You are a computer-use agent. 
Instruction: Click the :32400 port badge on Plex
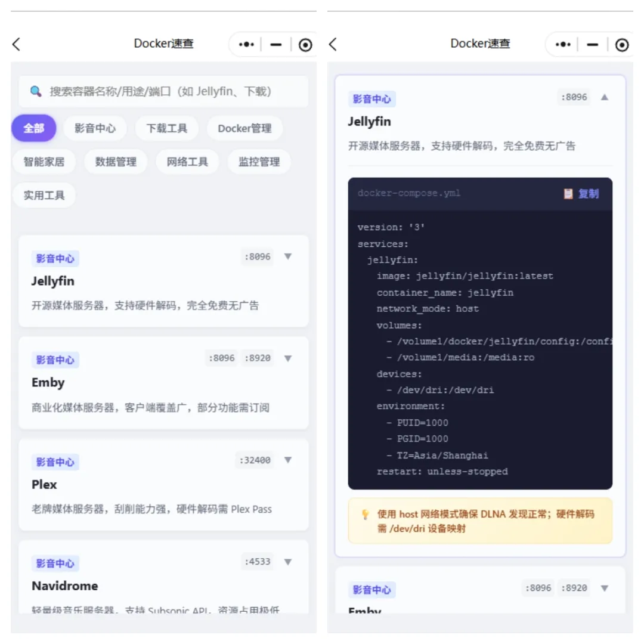255,460
